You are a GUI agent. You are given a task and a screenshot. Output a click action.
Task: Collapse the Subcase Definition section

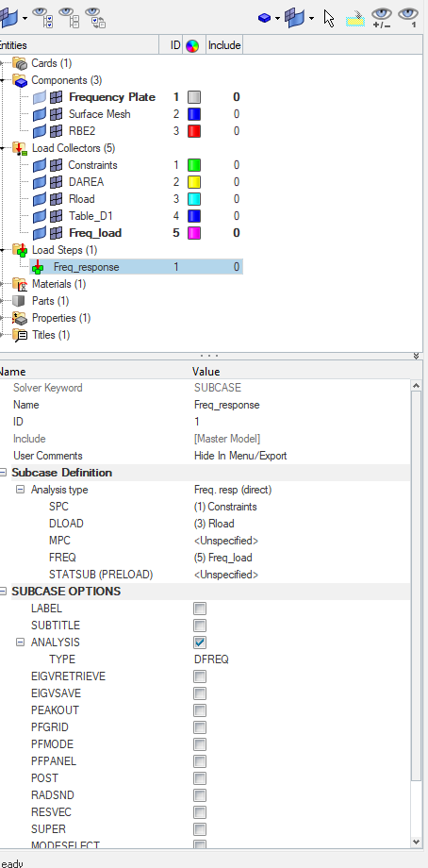coord(4,473)
